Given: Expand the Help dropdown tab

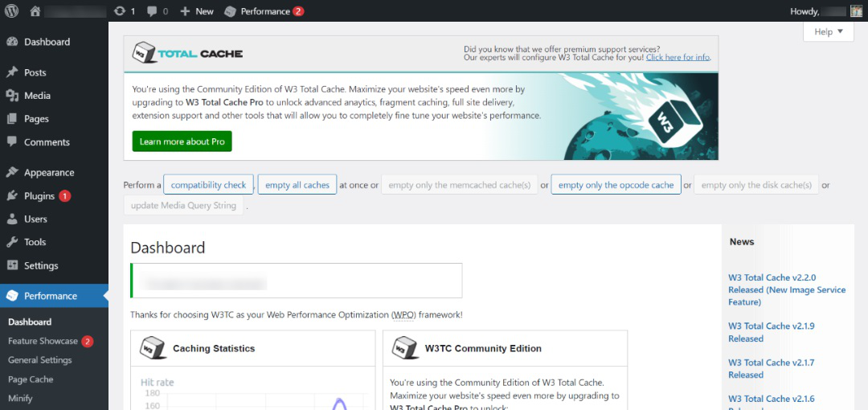Looking at the screenshot, I should pyautogui.click(x=829, y=31).
